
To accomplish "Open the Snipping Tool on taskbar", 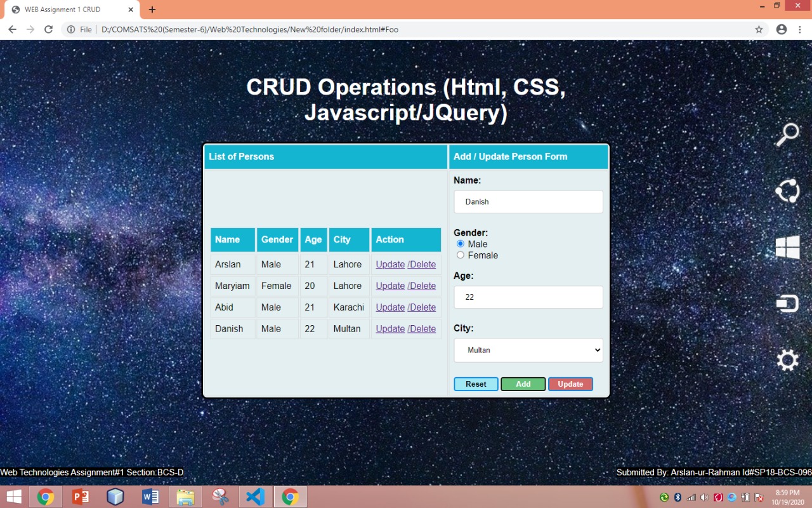I will 220,497.
